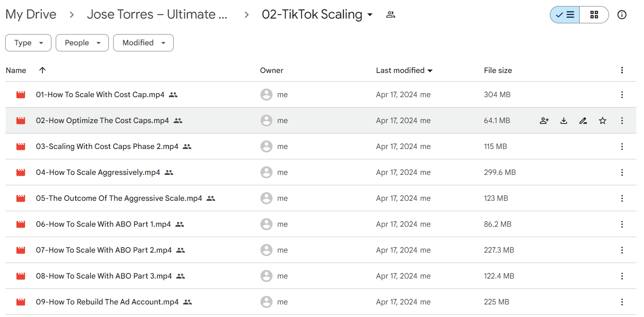This screenshot has width=644, height=317.
Task: Click video icon of 04-How To Scale Aggressively
Action: 21,173
